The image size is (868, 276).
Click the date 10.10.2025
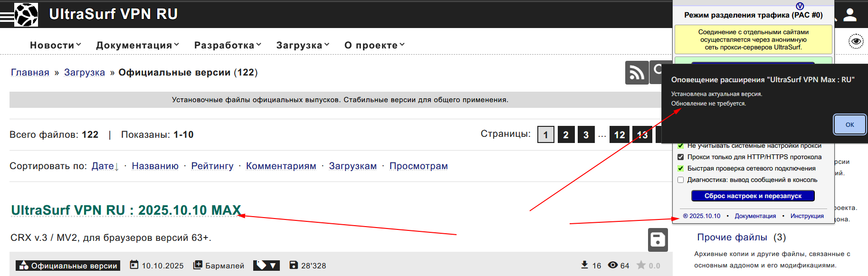162,266
